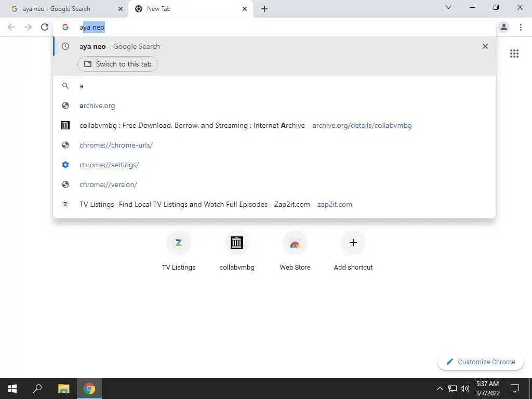Viewport: 532px width, 399px height.
Task: Click the clock history icon beside aya neo
Action: [x=65, y=46]
